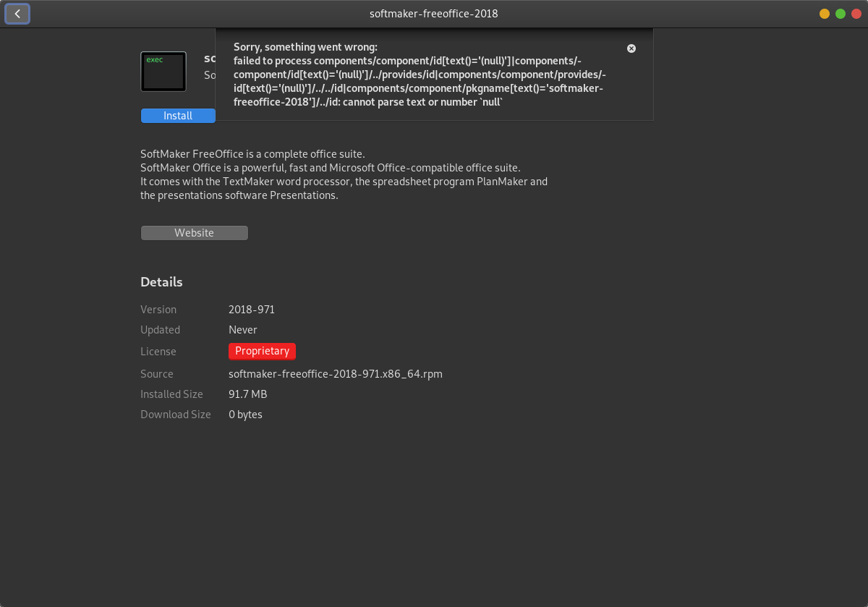Click the window title softmaker-freeoffice-2018
The height and width of the screenshot is (607, 868).
tap(434, 14)
